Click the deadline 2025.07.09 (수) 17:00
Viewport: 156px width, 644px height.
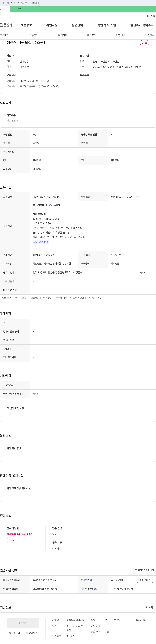(x=19, y=534)
